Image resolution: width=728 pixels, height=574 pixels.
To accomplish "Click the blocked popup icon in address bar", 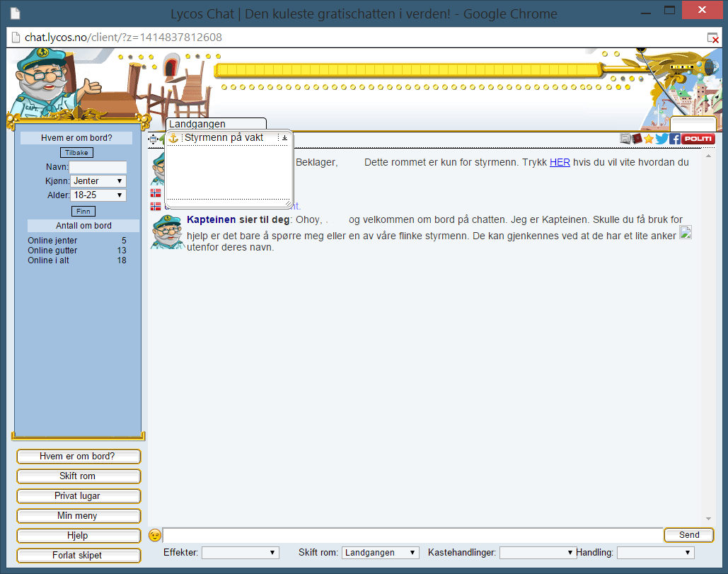I will [x=712, y=38].
